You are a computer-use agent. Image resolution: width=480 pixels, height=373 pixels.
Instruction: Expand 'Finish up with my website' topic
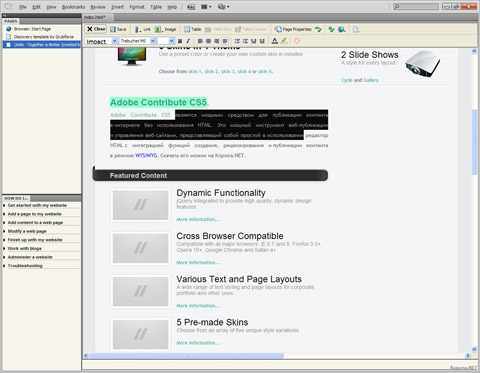click(35, 240)
